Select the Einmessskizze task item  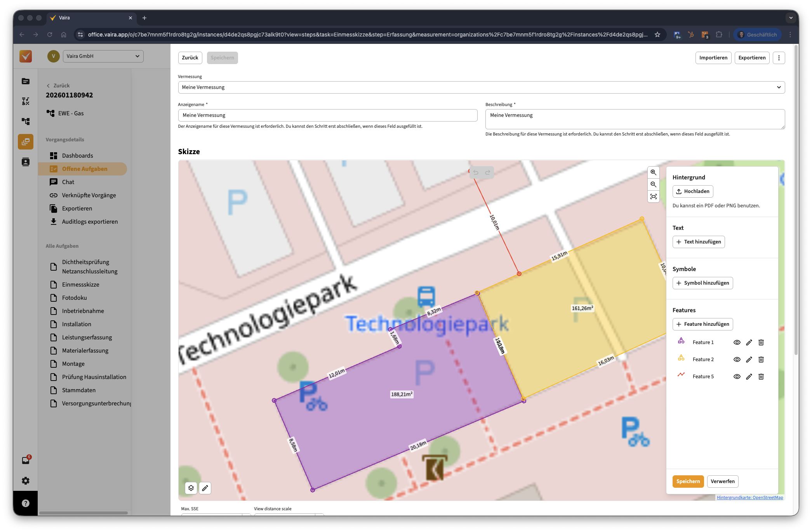click(x=80, y=285)
